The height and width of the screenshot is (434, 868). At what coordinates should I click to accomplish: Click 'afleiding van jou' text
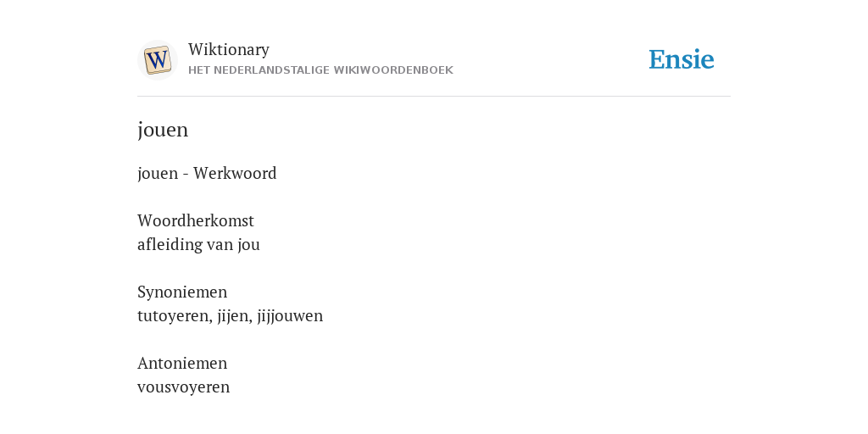[x=198, y=245]
